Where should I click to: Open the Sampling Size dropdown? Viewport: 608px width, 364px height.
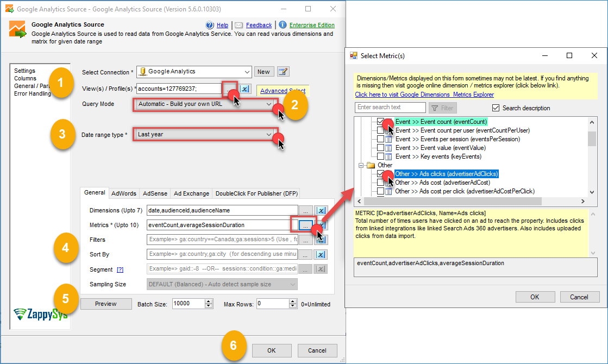[x=293, y=285]
